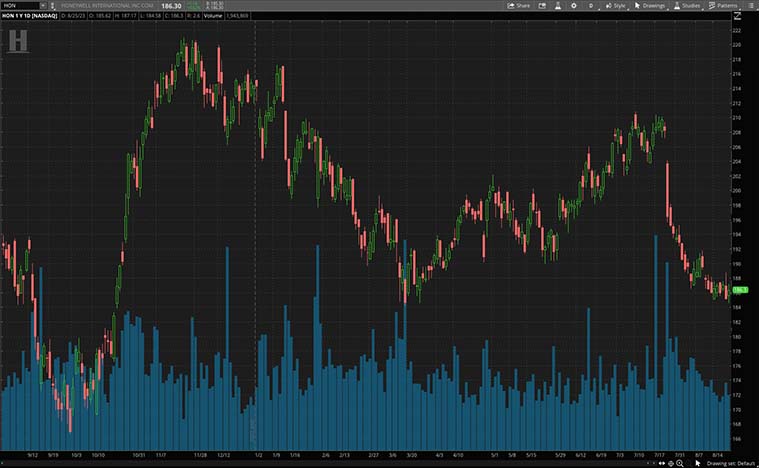Click the left-right scroll arrows icon
759x468 pixels.
coord(662,463)
